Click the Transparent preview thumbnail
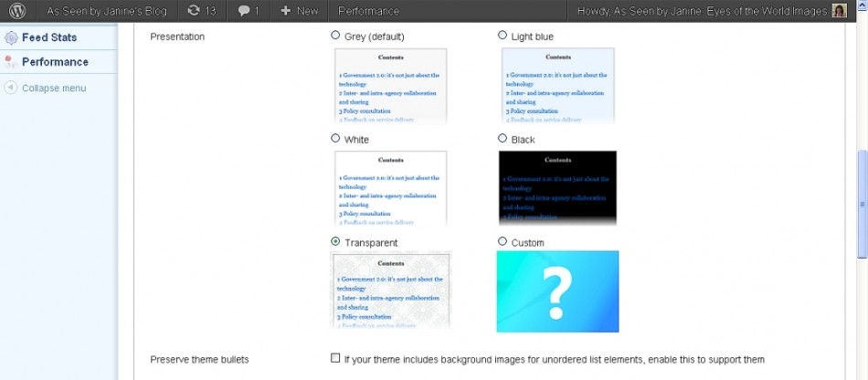The image size is (868, 380). tap(391, 290)
